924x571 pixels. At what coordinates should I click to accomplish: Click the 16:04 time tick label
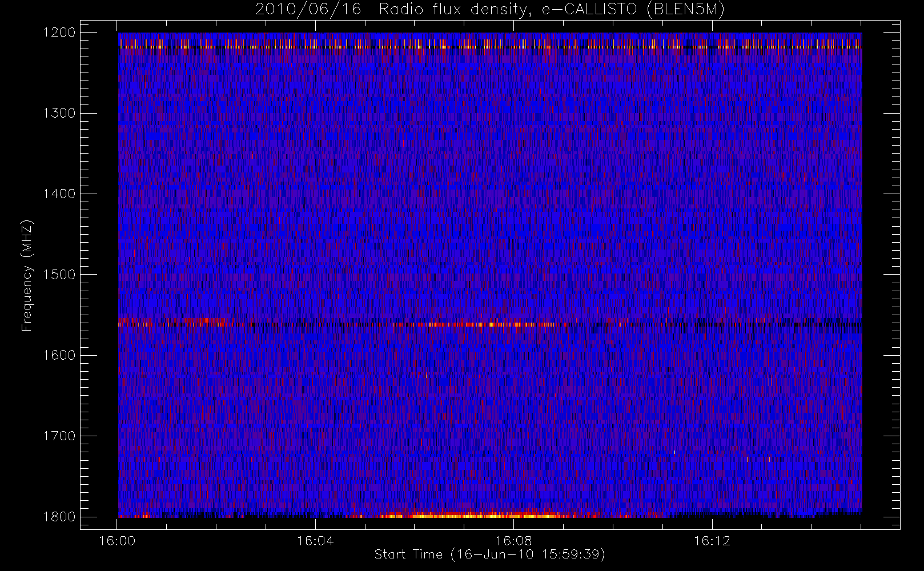(x=315, y=541)
